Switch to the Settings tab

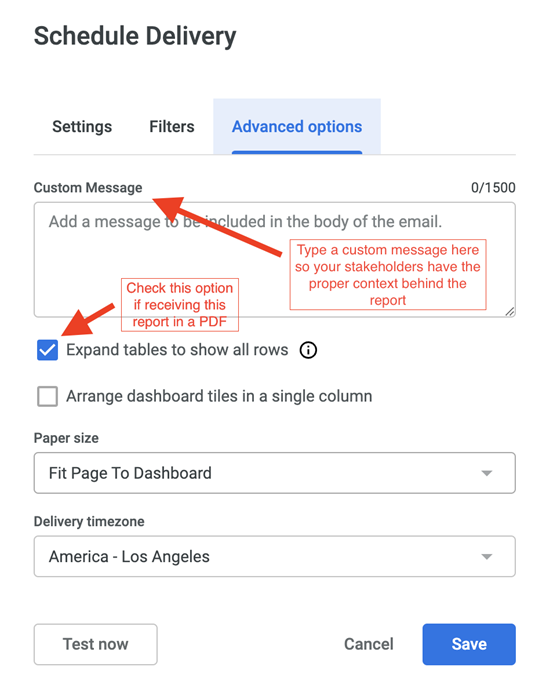[82, 127]
